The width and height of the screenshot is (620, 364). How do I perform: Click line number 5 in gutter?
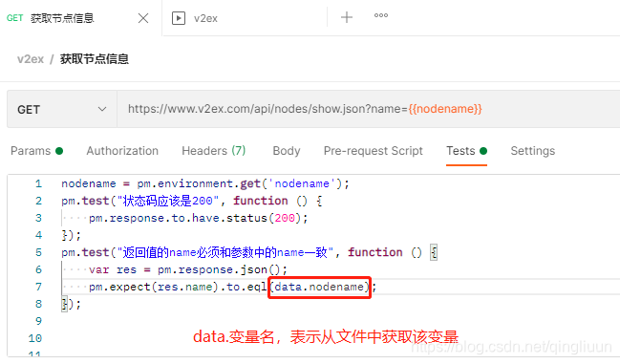(38, 252)
